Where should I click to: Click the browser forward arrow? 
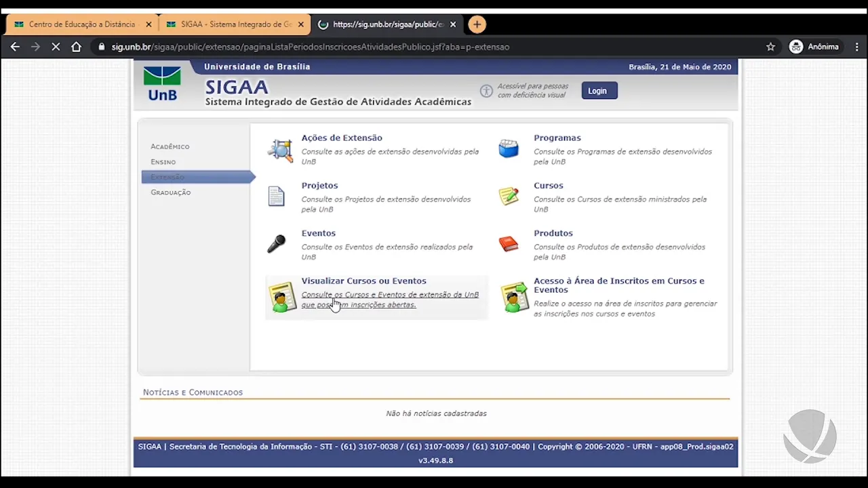[35, 47]
